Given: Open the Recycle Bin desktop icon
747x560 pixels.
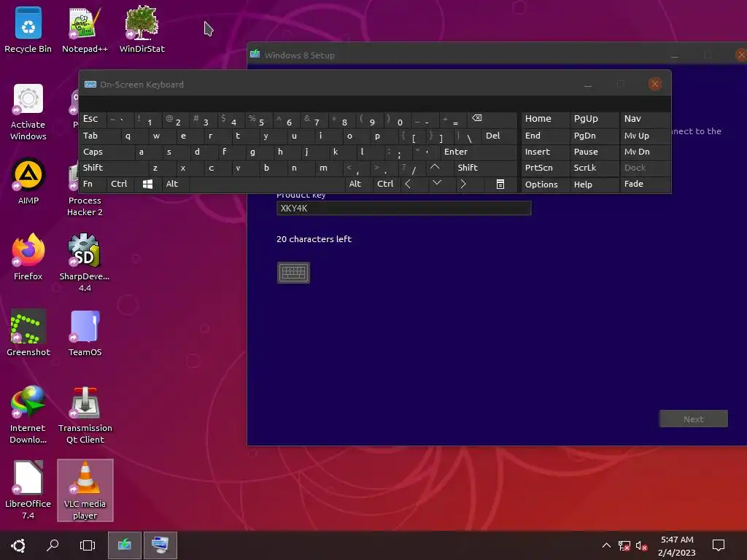Looking at the screenshot, I should (x=28, y=29).
